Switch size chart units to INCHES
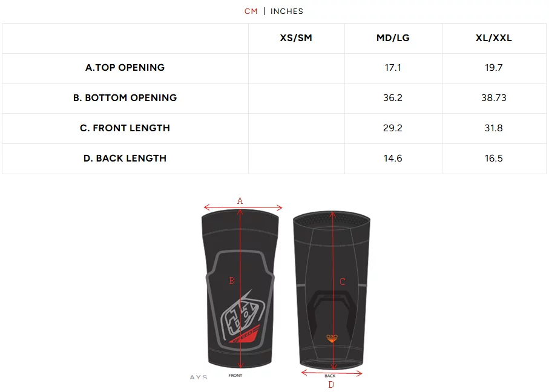Image resolution: width=549 pixels, height=392 pixels. (x=287, y=11)
